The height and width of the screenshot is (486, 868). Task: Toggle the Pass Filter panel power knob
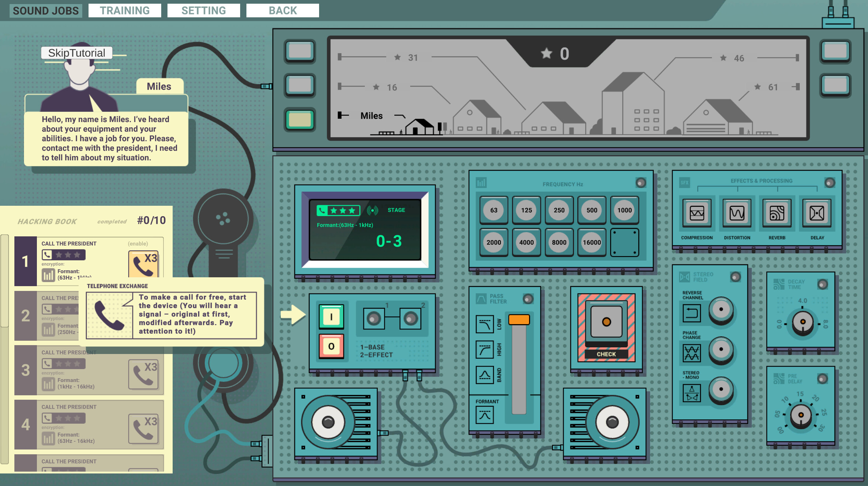click(x=528, y=299)
